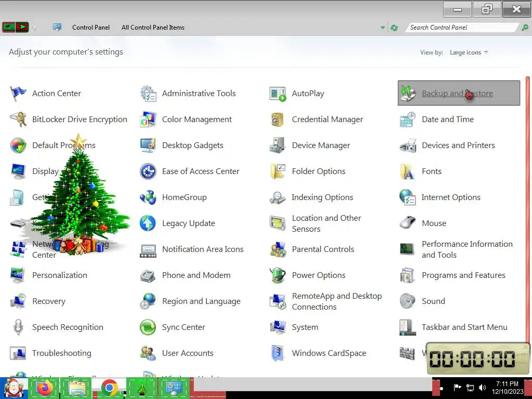Refresh the Control Panel view
Viewport: 532px width, 399px height.
point(394,28)
